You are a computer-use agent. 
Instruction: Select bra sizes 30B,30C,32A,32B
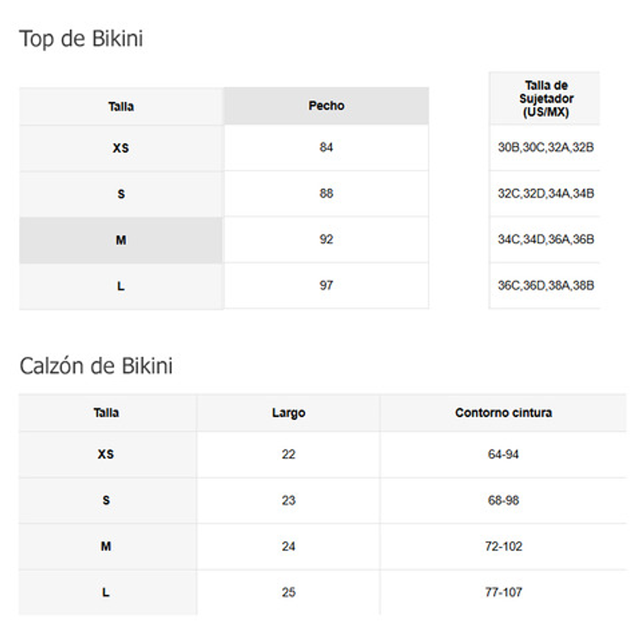tap(546, 147)
